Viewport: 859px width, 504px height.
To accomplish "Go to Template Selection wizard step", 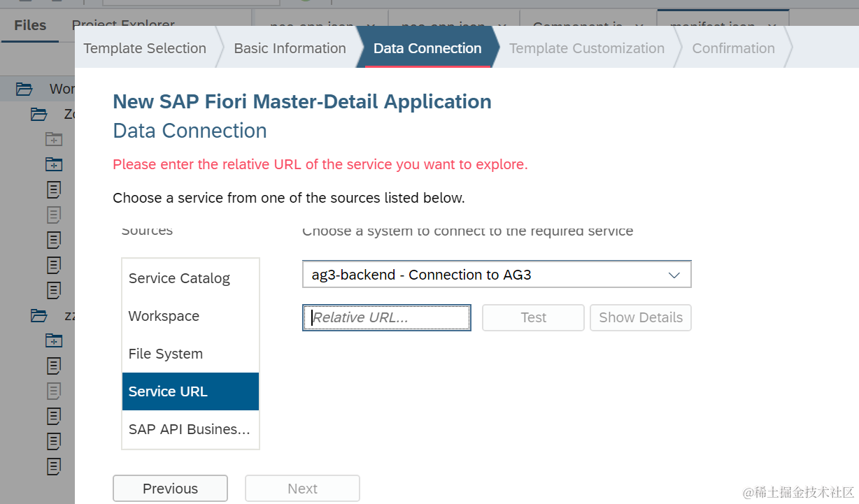I will [x=145, y=48].
